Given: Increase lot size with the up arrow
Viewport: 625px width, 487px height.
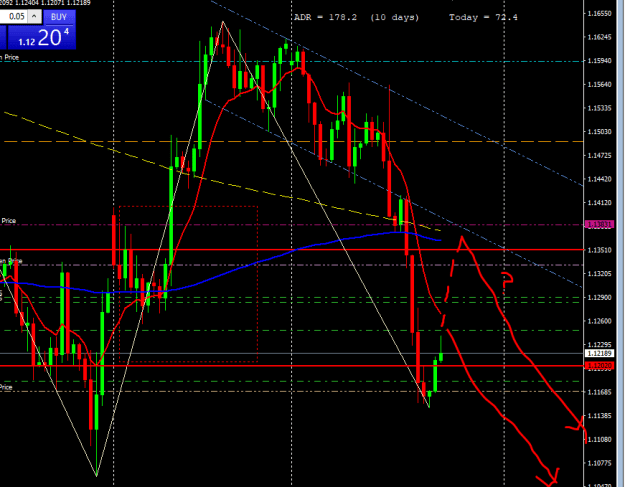Looking at the screenshot, I should pos(34,17).
